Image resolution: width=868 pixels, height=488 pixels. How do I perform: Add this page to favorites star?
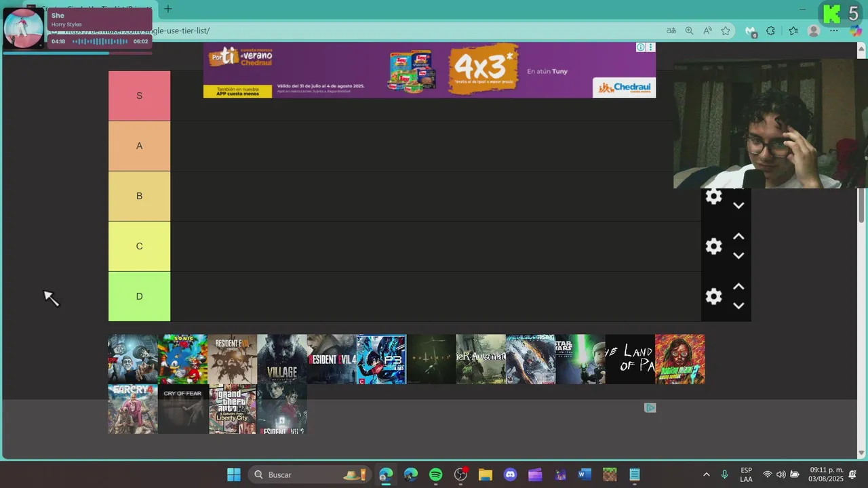click(x=726, y=30)
